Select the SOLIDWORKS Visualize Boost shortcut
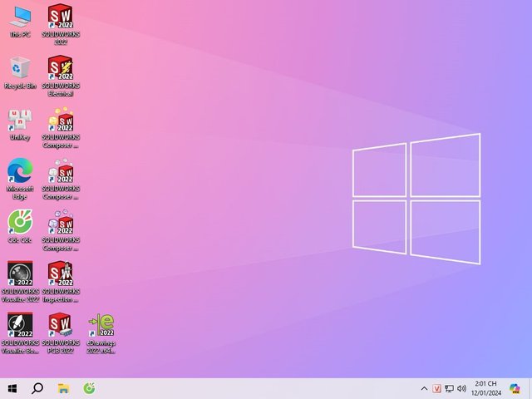 pos(20,333)
